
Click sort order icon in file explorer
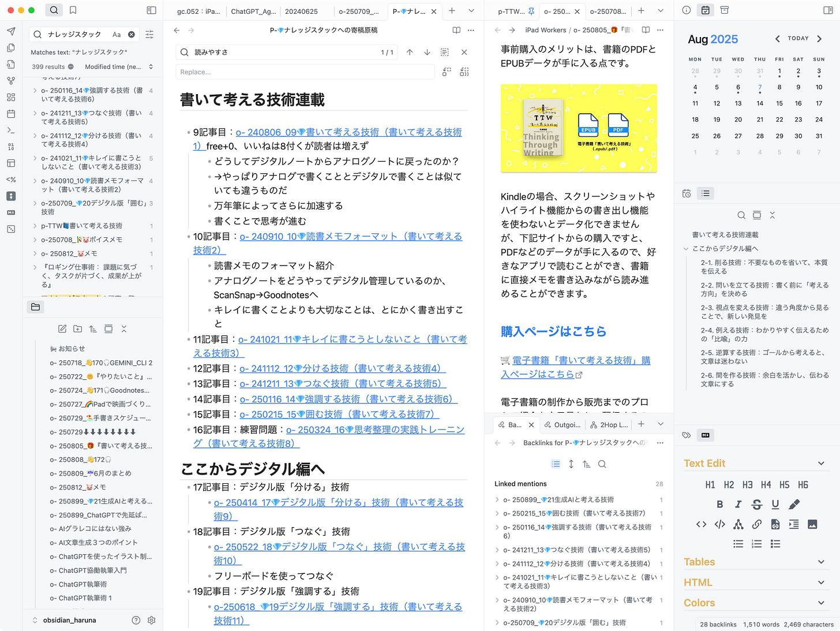coord(93,329)
